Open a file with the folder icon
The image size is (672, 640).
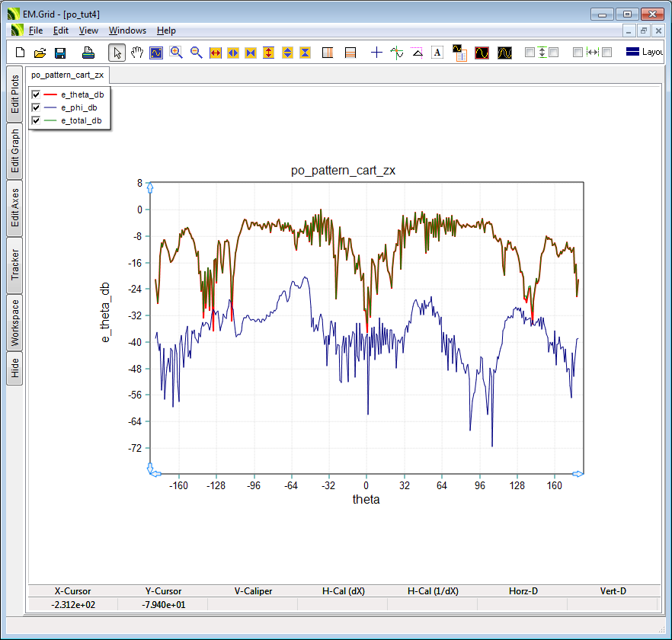(x=40, y=53)
